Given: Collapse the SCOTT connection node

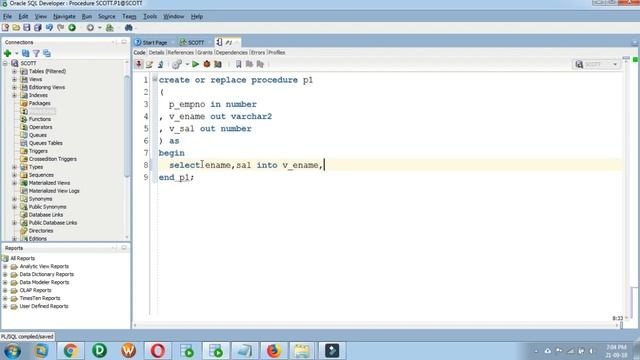Looking at the screenshot, I should [x=5, y=63].
